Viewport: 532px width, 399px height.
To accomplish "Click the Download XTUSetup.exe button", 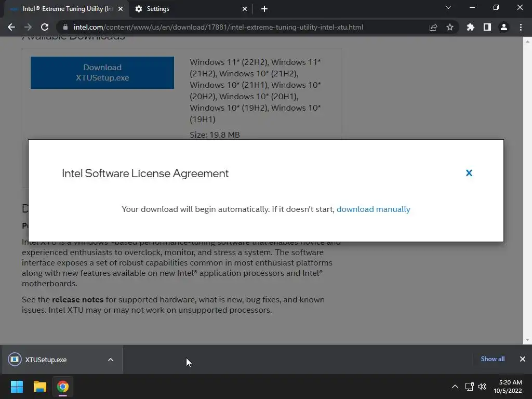I will (x=102, y=73).
